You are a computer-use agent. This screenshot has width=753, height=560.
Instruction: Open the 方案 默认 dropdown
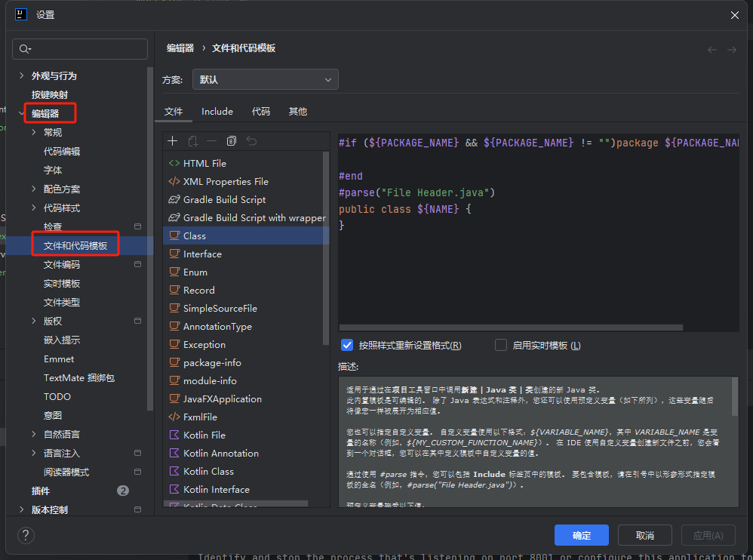click(265, 80)
